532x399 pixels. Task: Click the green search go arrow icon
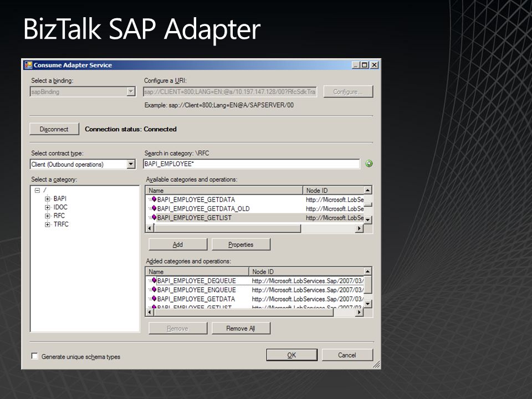click(x=369, y=164)
